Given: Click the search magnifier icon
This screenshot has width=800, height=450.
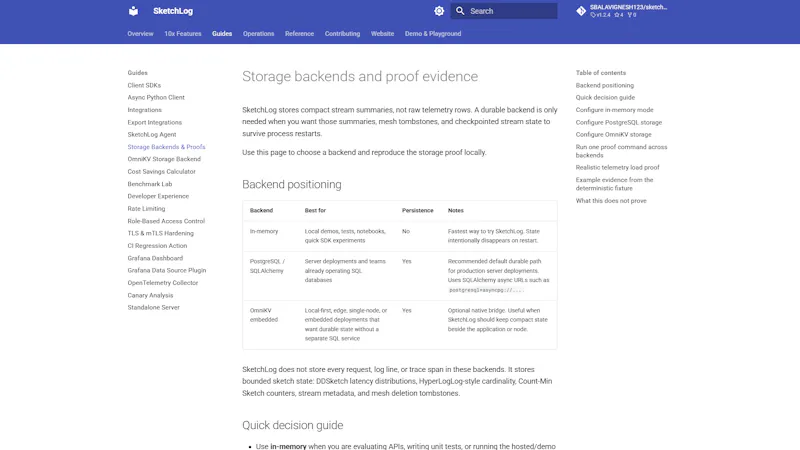Looking at the screenshot, I should click(460, 11).
